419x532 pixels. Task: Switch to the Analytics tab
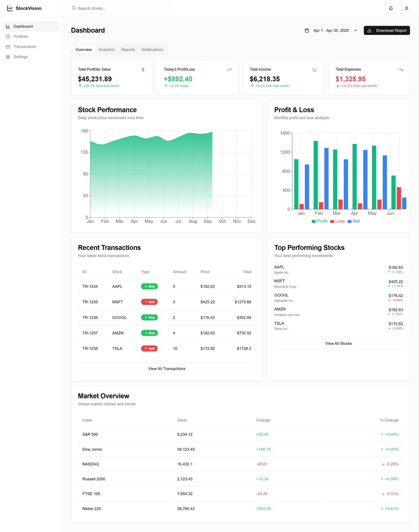tap(106, 50)
